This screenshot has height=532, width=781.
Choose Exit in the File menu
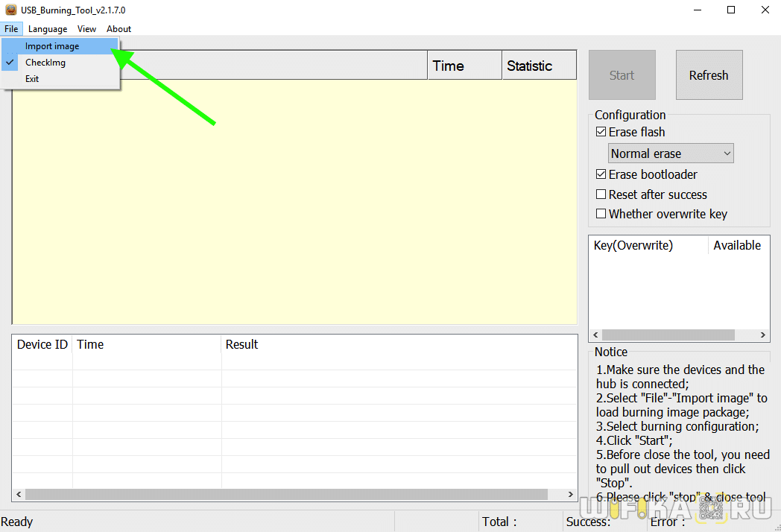32,79
